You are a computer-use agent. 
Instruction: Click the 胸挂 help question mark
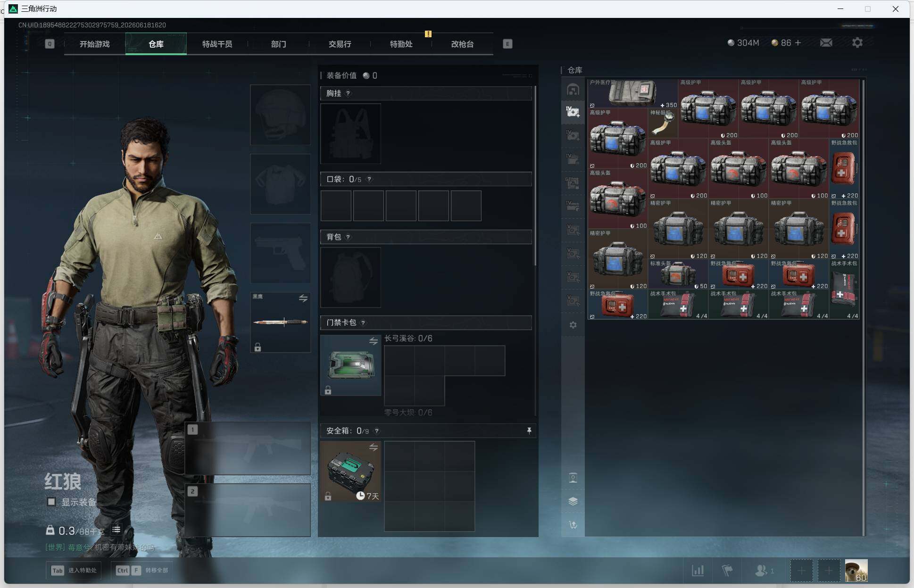(x=348, y=93)
